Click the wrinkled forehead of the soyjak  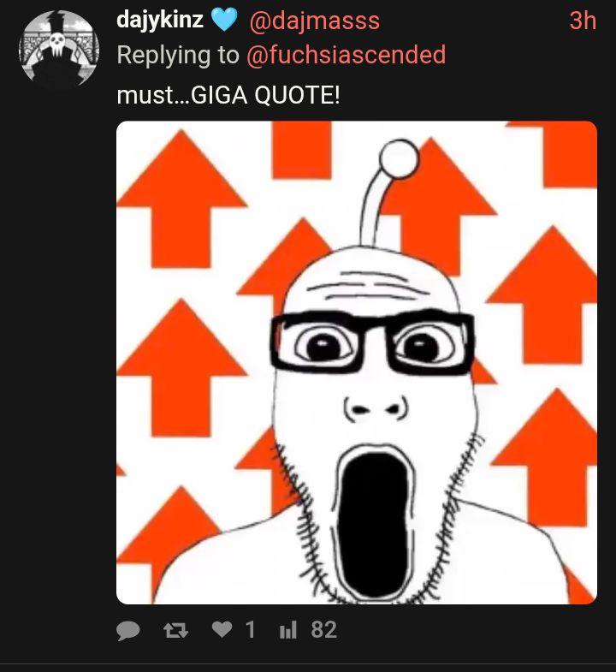369,285
